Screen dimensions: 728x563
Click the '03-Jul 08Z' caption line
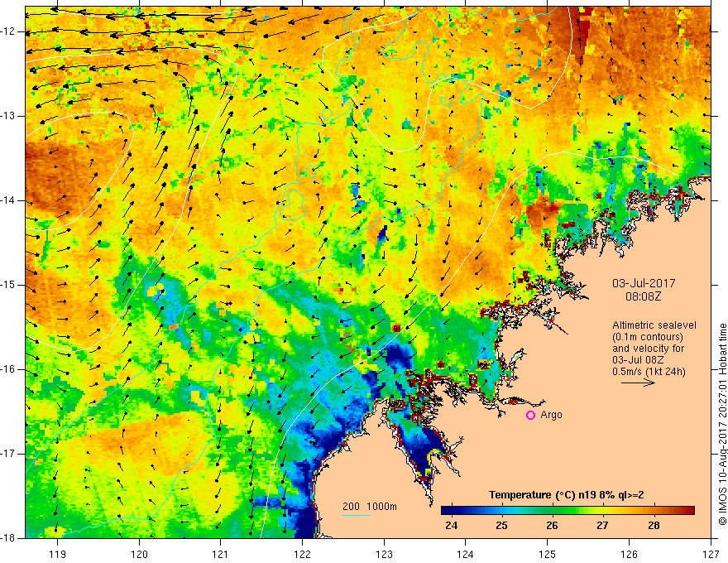[638, 360]
